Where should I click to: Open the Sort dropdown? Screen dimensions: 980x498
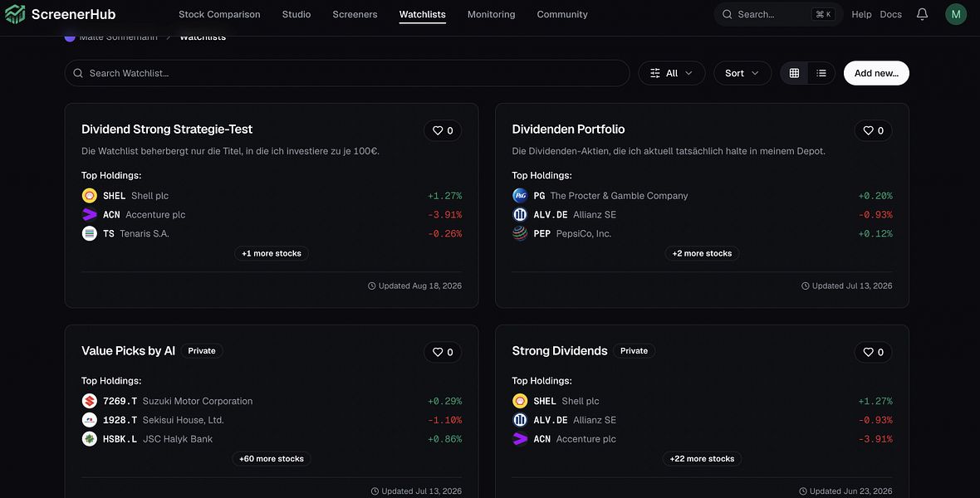(x=742, y=73)
